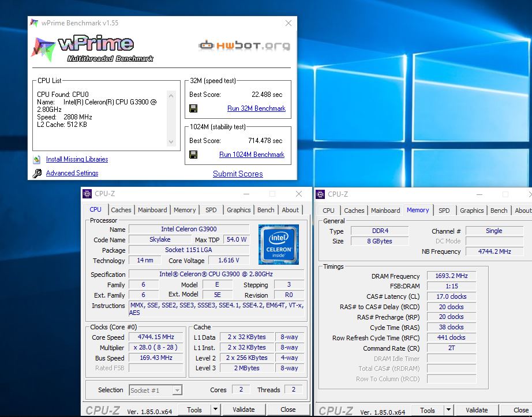The width and height of the screenshot is (532, 417).
Task: Minimize the right CPU-Z Memory window
Action: (x=479, y=194)
